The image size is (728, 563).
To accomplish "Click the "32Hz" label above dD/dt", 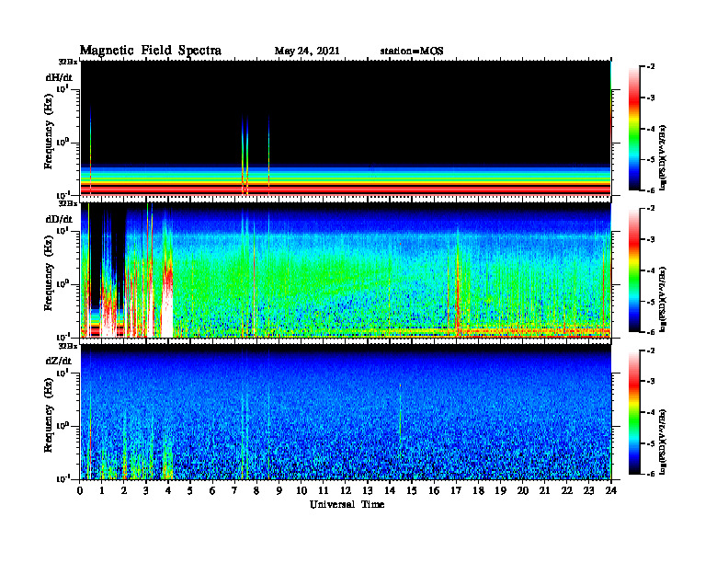I will (x=68, y=203).
